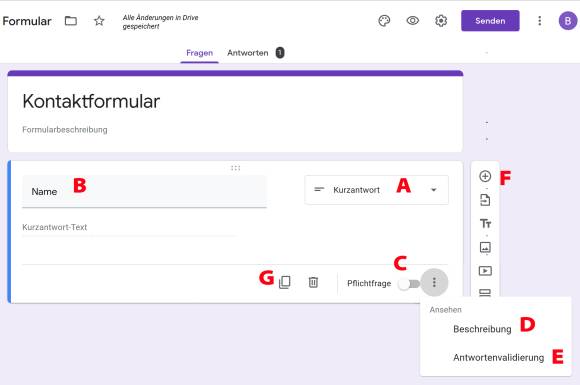Select Antwortenvalidierung from the menu

coord(498,358)
